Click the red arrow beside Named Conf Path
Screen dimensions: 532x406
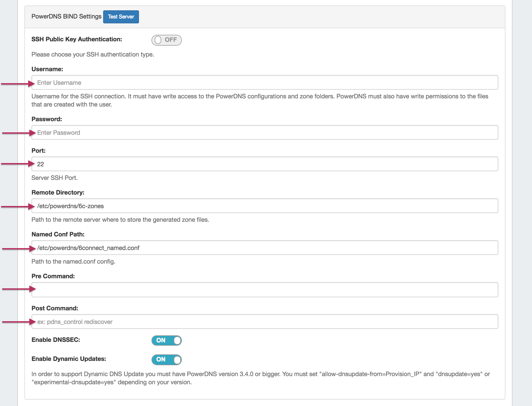[x=19, y=248]
